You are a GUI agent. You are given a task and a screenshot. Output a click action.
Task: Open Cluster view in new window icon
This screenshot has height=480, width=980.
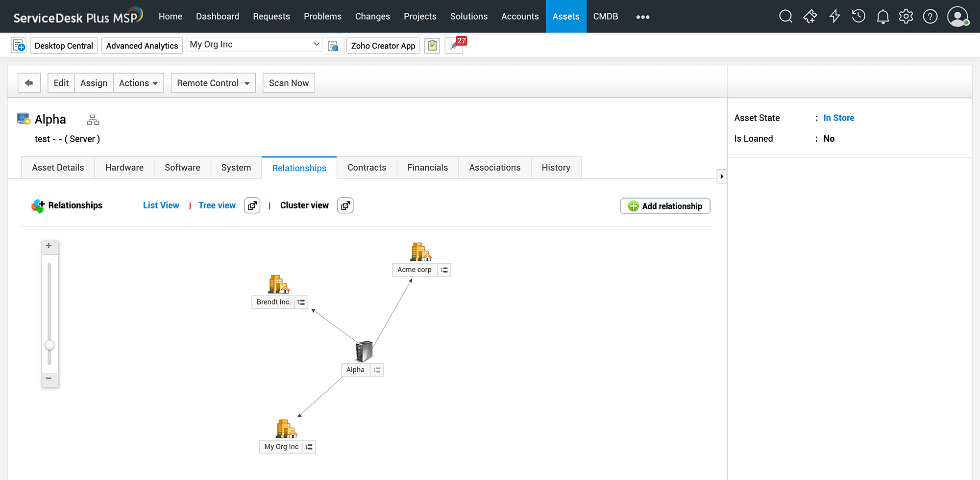[x=345, y=205]
